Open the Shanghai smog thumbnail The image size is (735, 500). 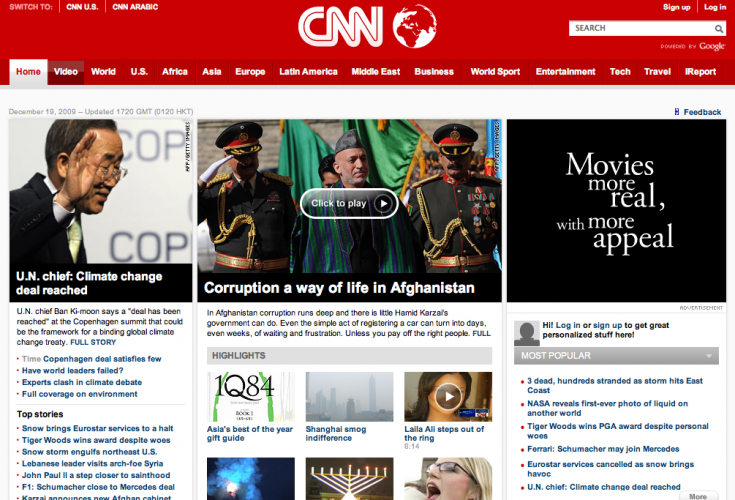coord(342,396)
